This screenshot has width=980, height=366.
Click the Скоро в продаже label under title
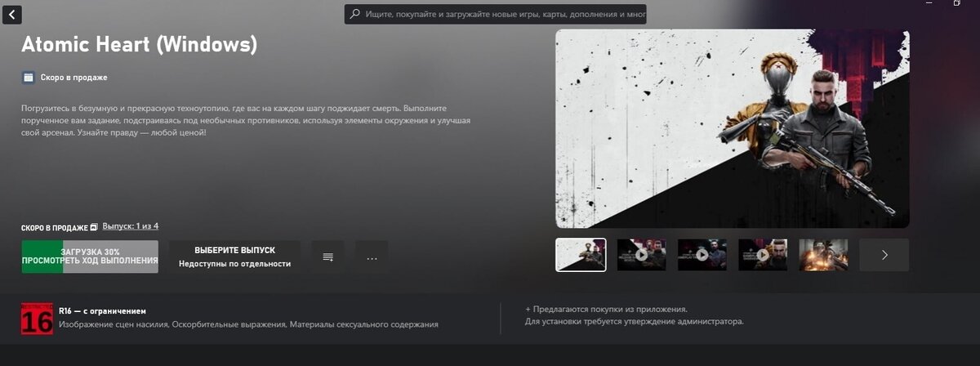point(73,78)
